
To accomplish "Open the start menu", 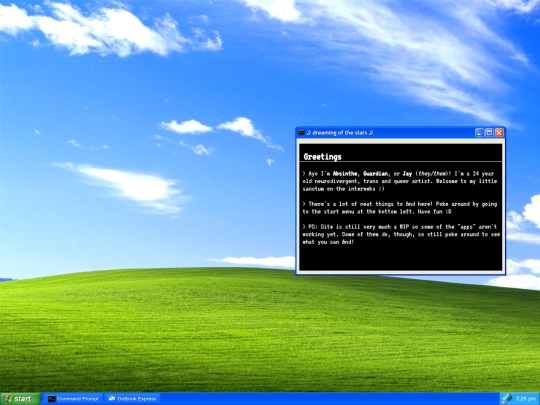I will coord(20,398).
